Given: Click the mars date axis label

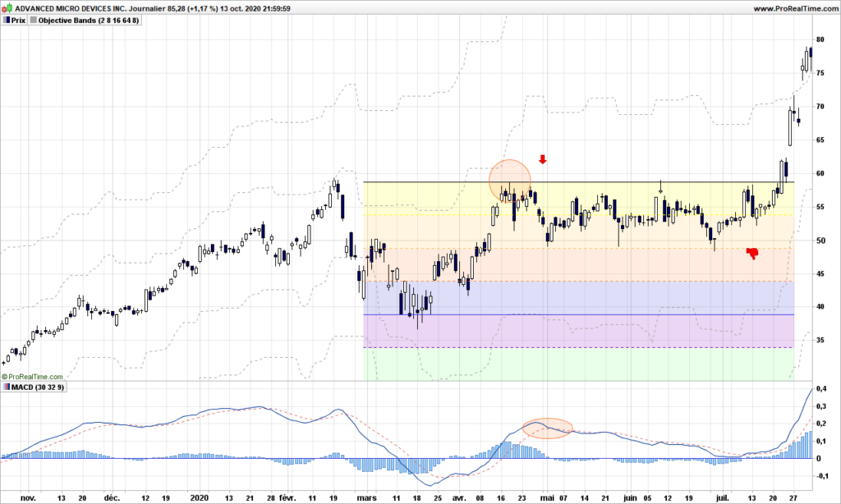Looking at the screenshot, I should coord(367,498).
